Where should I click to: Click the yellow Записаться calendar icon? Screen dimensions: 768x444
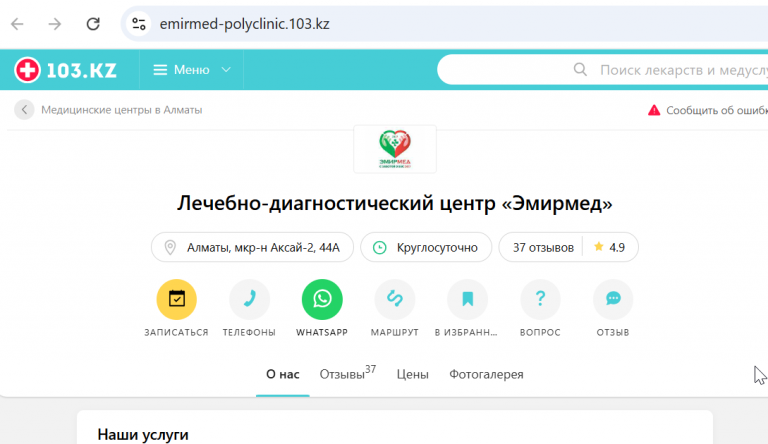pos(176,299)
